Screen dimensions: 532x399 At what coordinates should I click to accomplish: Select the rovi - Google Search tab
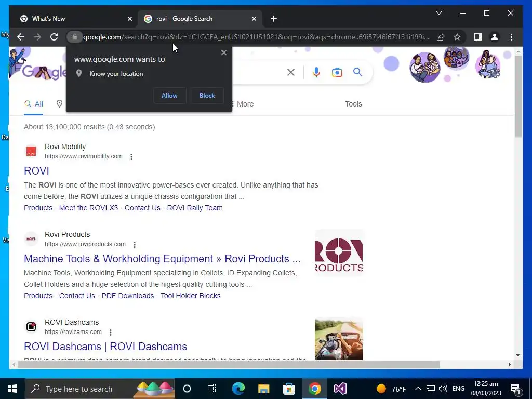(x=199, y=19)
